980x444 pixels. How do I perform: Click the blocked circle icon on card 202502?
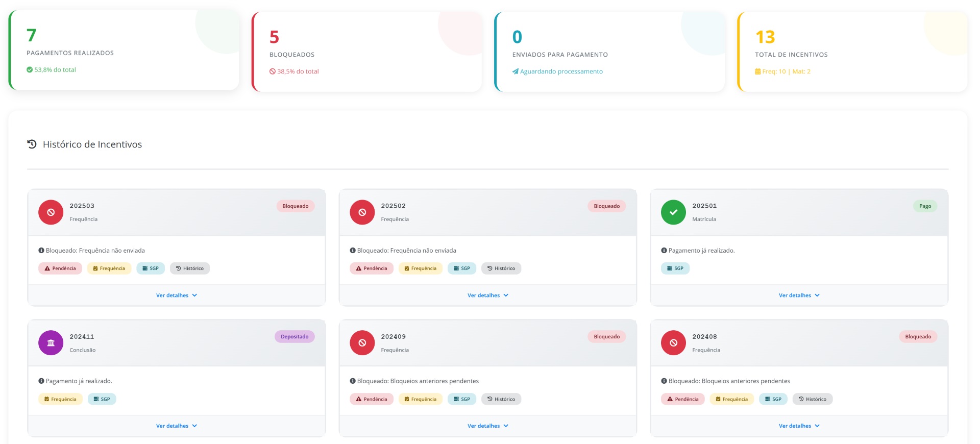click(x=362, y=212)
